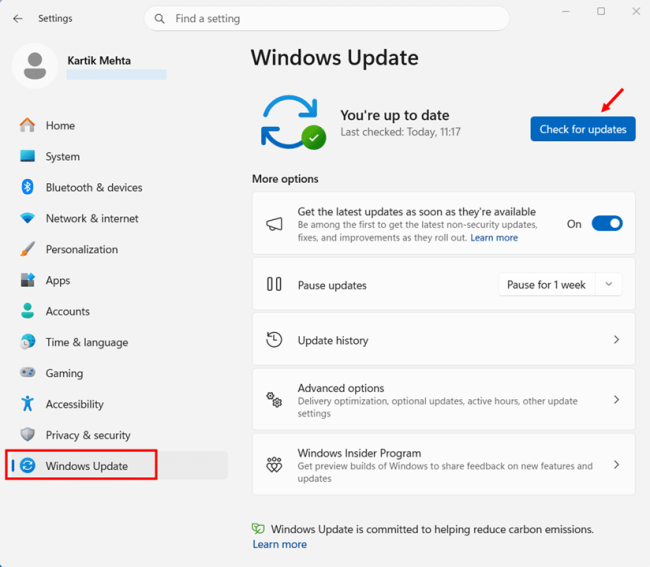Click the Apps icon in sidebar
Image resolution: width=650 pixels, height=567 pixels.
(x=27, y=280)
